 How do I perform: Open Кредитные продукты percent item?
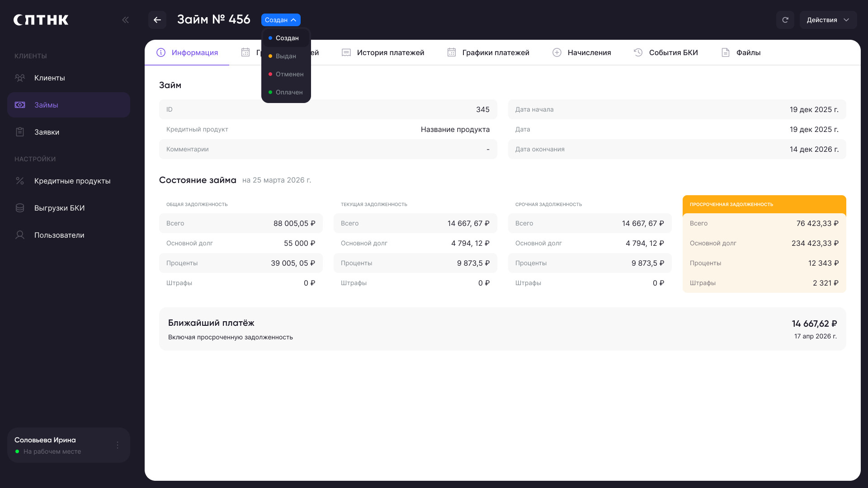pos(69,181)
